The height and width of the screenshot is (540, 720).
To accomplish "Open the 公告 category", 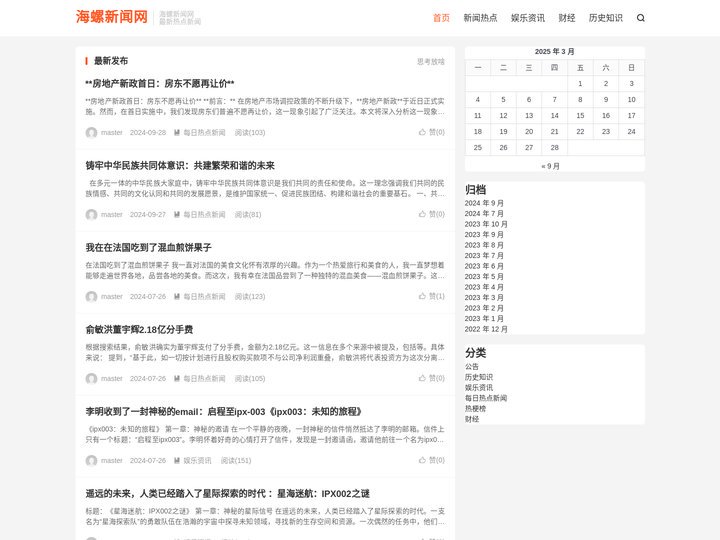I will [472, 366].
